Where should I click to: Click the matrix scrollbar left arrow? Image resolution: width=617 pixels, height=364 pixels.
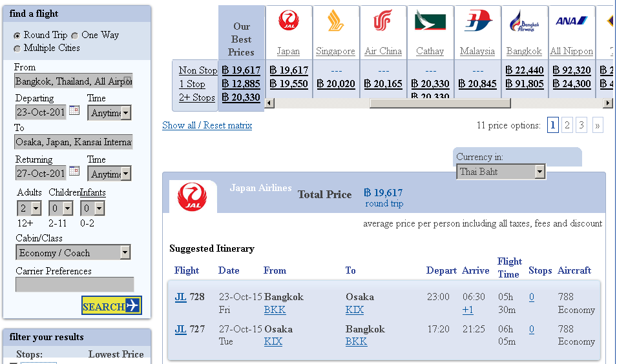coord(269,103)
